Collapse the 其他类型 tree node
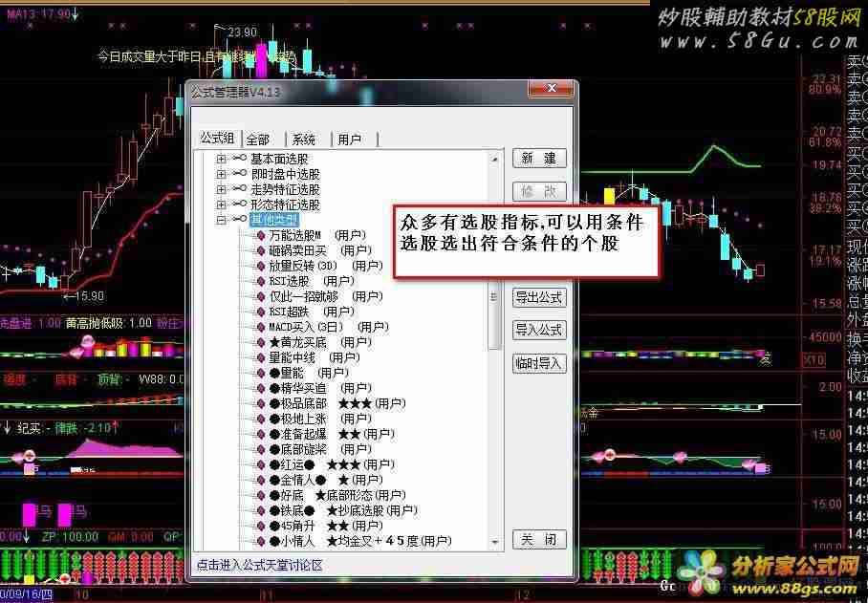The height and width of the screenshot is (603, 868). point(222,220)
